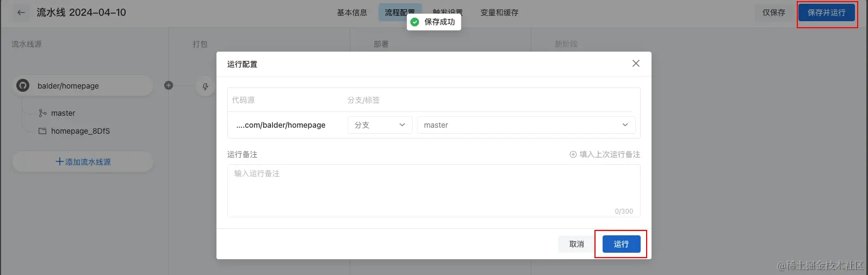Click the folder icon beside homepage_8DfS

pyautogui.click(x=42, y=131)
